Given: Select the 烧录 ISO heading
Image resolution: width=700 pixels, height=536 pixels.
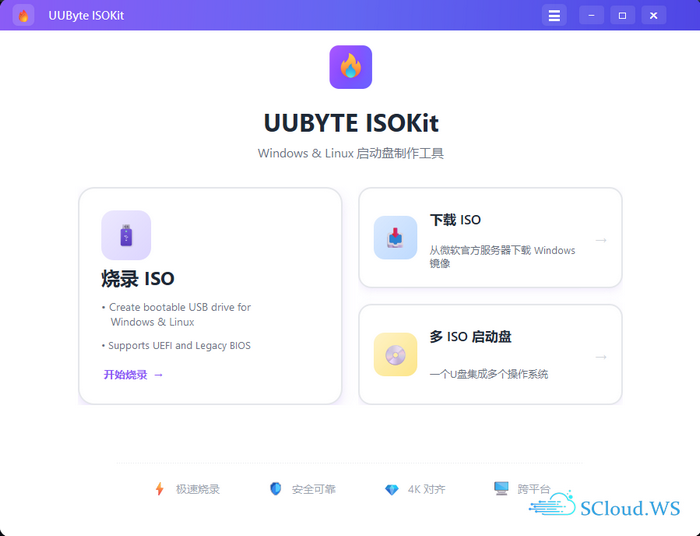Looking at the screenshot, I should tap(138, 278).
